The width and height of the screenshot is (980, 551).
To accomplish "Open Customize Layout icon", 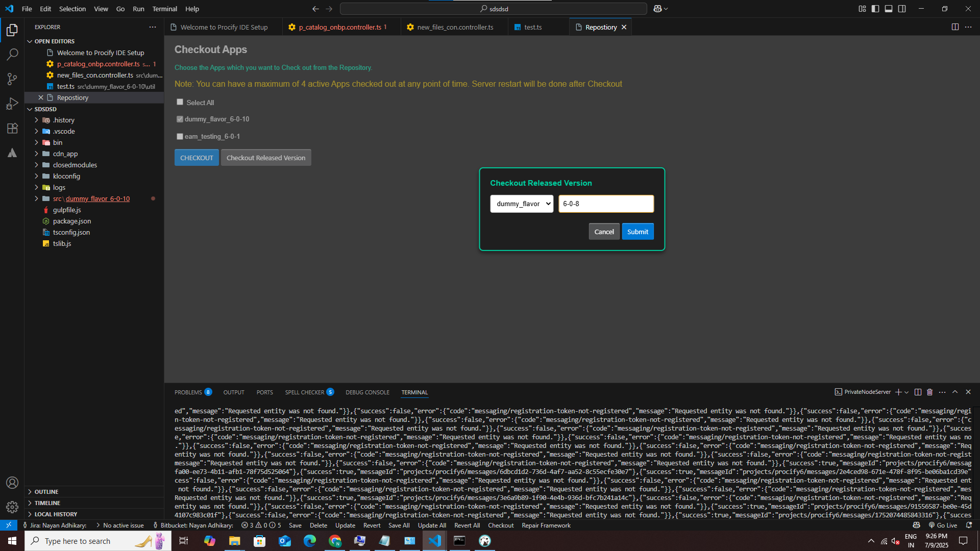I will tap(862, 9).
